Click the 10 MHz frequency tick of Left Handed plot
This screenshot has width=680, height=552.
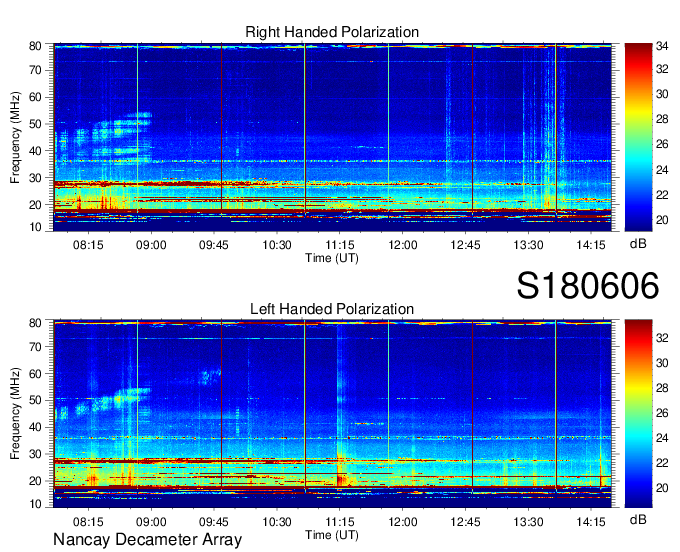point(35,504)
